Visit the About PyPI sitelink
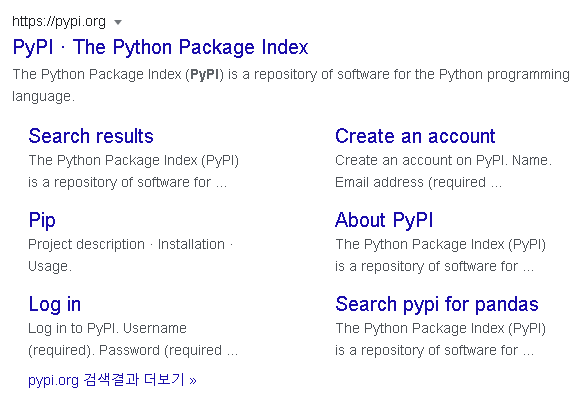 tap(384, 220)
